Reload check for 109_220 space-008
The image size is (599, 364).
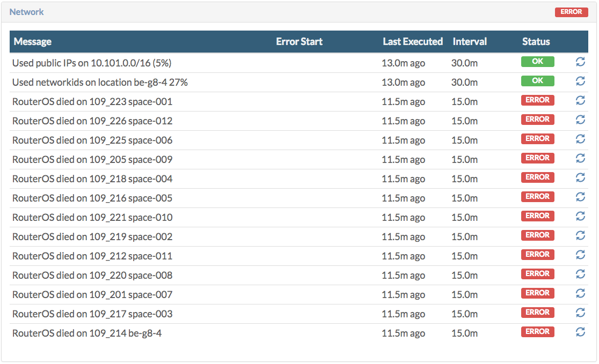coord(580,274)
